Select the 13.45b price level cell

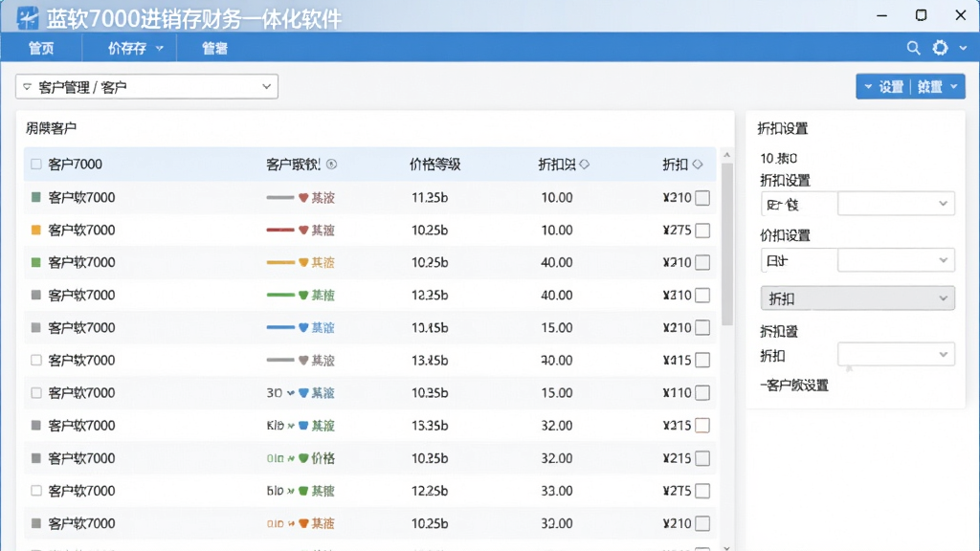point(430,328)
